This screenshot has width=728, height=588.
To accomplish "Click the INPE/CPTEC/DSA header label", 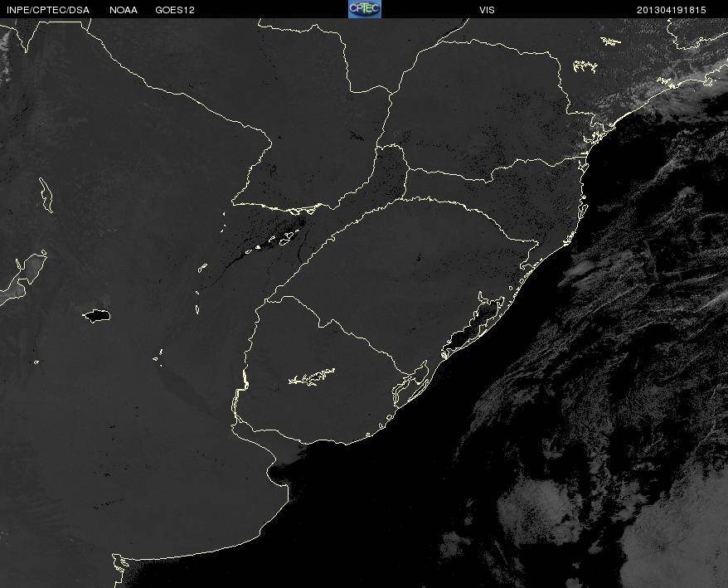I will point(48,10).
